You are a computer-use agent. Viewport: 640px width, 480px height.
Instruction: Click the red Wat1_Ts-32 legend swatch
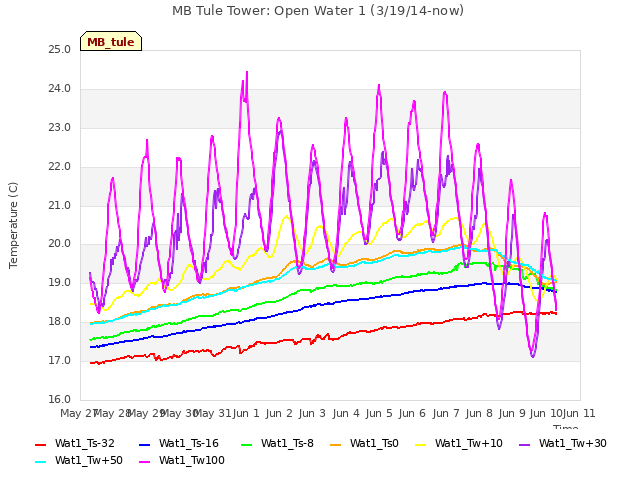coord(41,445)
